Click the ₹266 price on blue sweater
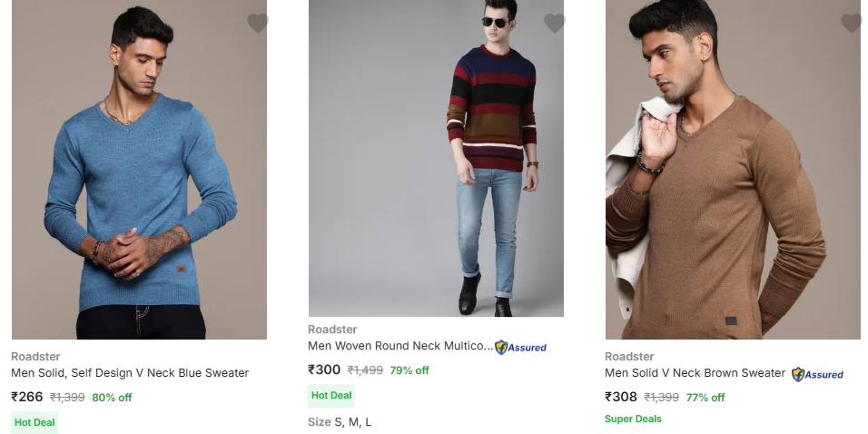 coord(27,397)
